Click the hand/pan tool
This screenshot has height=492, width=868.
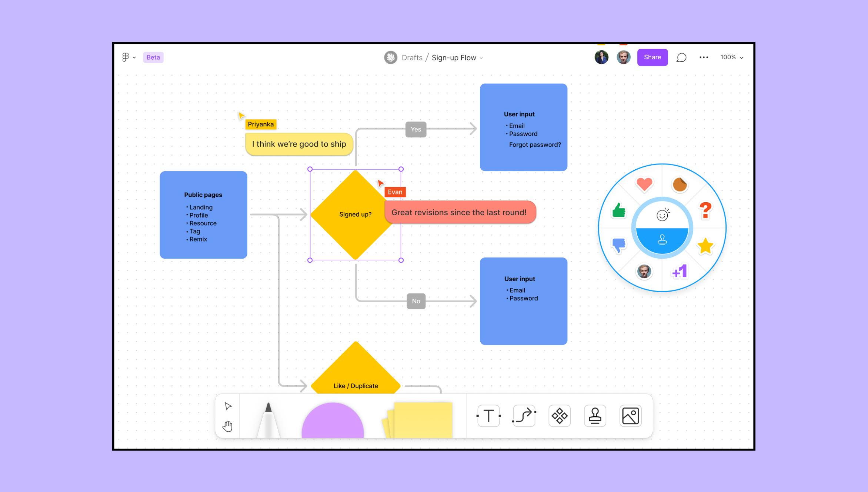[x=227, y=426]
